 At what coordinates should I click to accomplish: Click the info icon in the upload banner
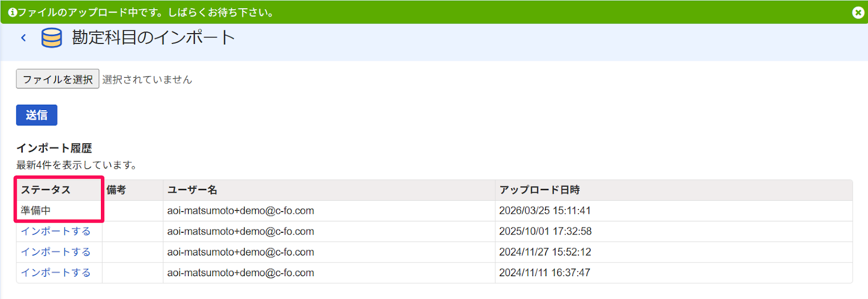[x=12, y=12]
